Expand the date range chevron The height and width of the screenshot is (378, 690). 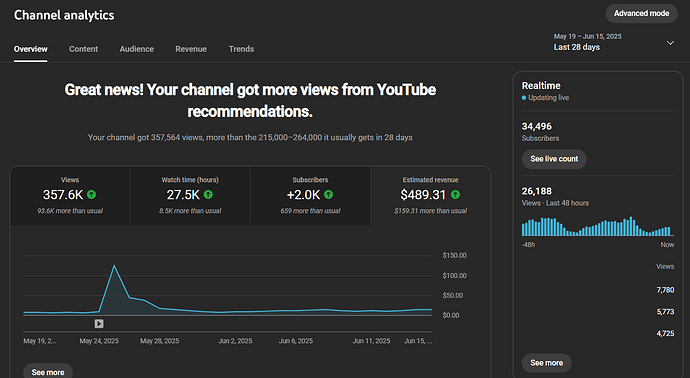tap(670, 43)
